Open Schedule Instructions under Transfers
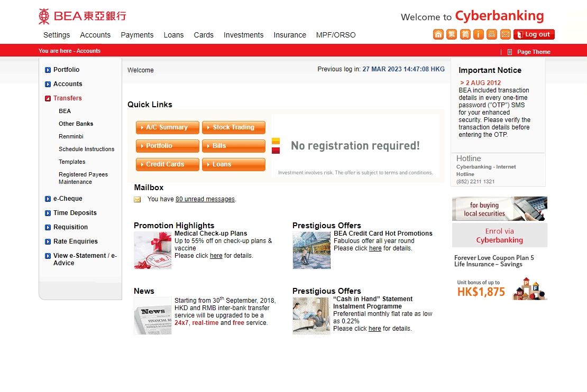This screenshot has height=392, width=587. [87, 149]
